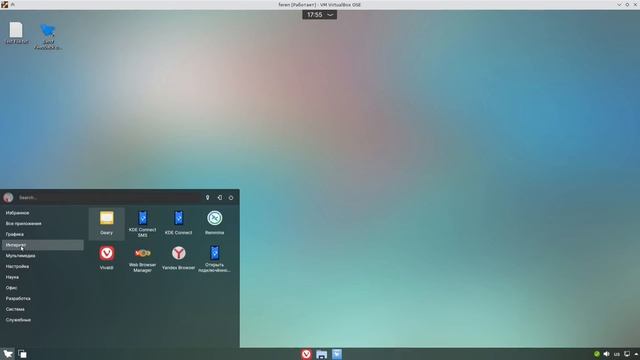Select the Графика category
The height and width of the screenshot is (360, 640).
[x=43, y=234]
